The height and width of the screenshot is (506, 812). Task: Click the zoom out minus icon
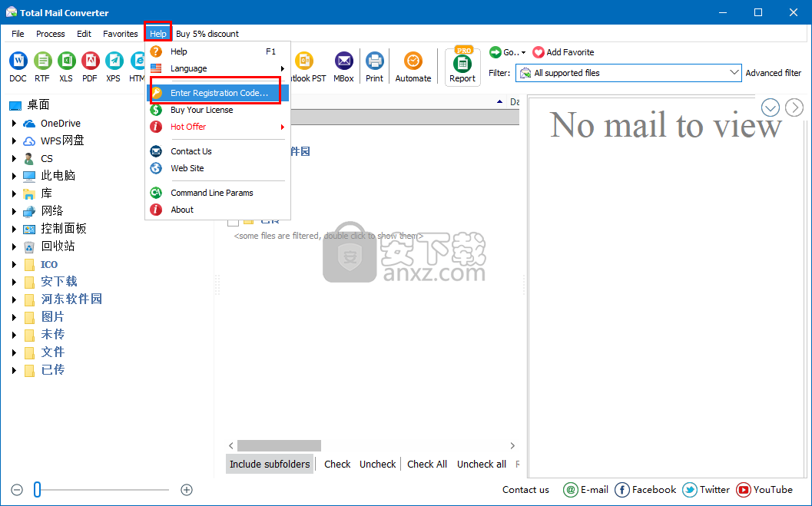click(x=17, y=489)
